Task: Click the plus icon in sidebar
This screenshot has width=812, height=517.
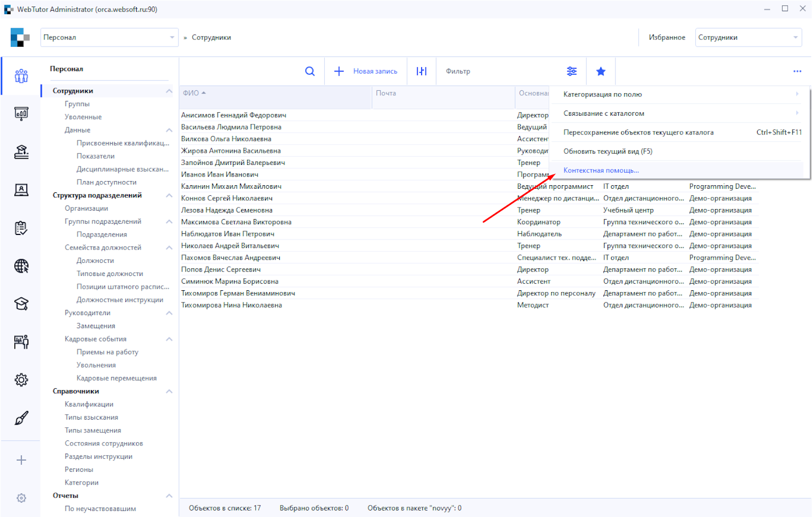Action: coord(21,460)
